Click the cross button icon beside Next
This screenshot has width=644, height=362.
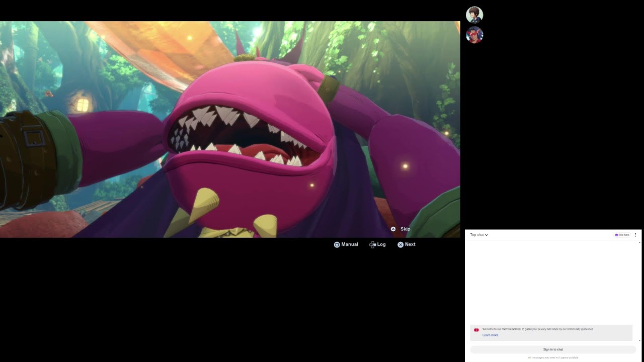[x=400, y=245]
